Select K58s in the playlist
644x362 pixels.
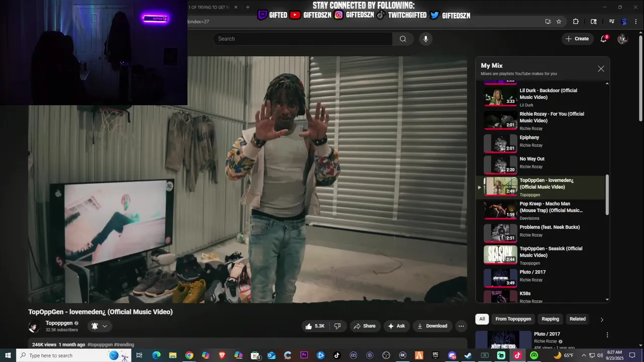544,297
